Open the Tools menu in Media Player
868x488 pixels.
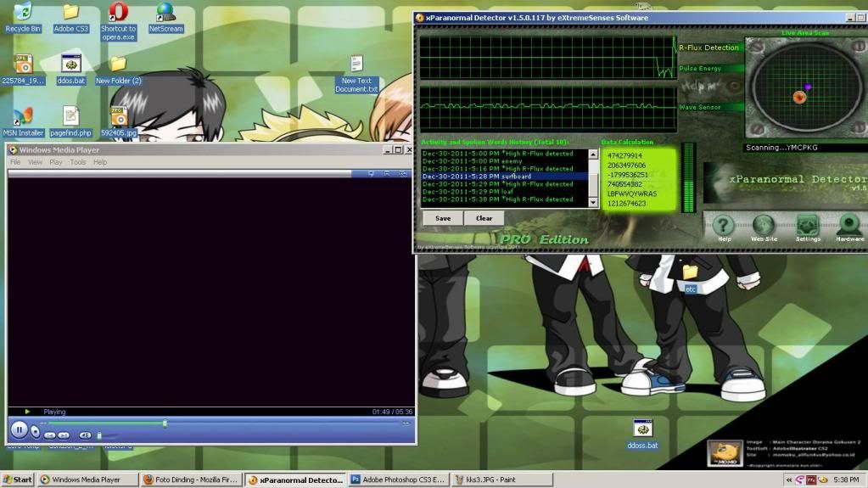[77, 162]
